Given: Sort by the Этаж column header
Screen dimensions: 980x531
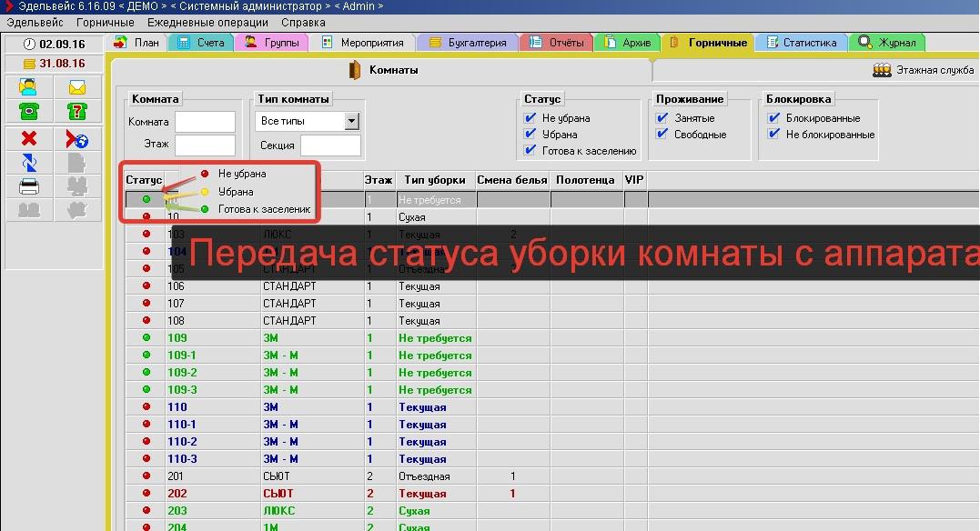Looking at the screenshot, I should tap(379, 180).
